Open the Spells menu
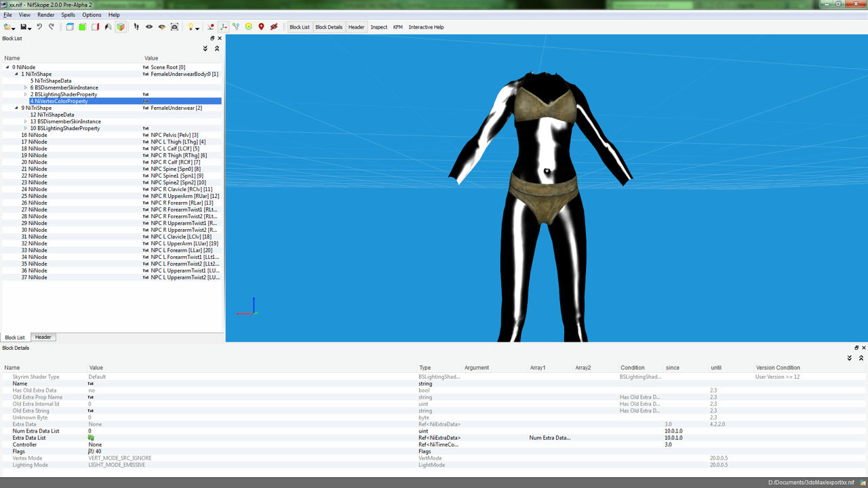868x488 pixels. coord(68,15)
